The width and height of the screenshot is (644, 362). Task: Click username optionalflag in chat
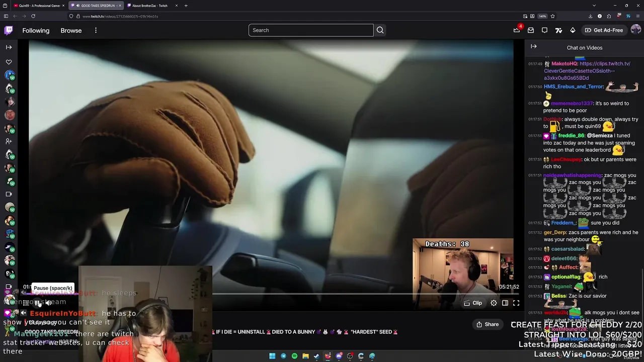click(567, 277)
